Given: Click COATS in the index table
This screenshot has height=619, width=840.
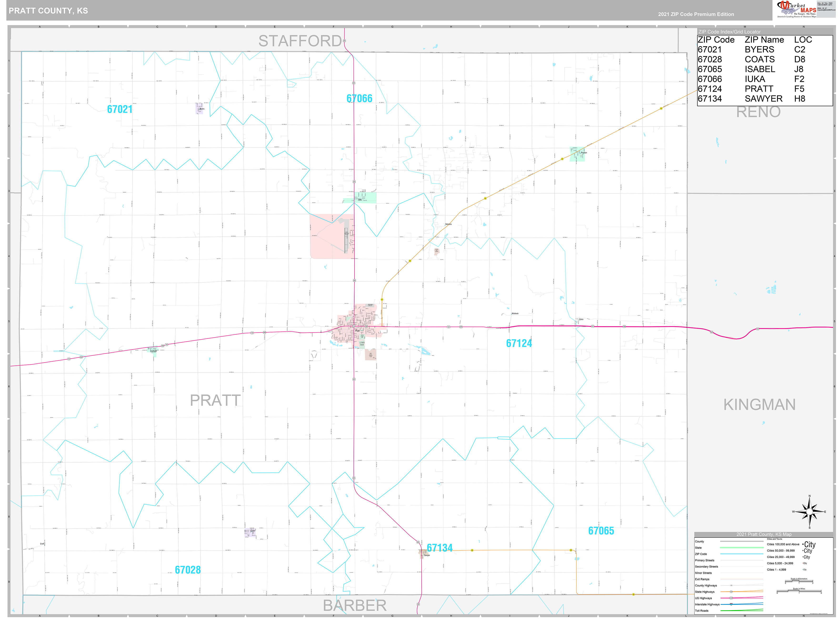Looking at the screenshot, I should 760,59.
